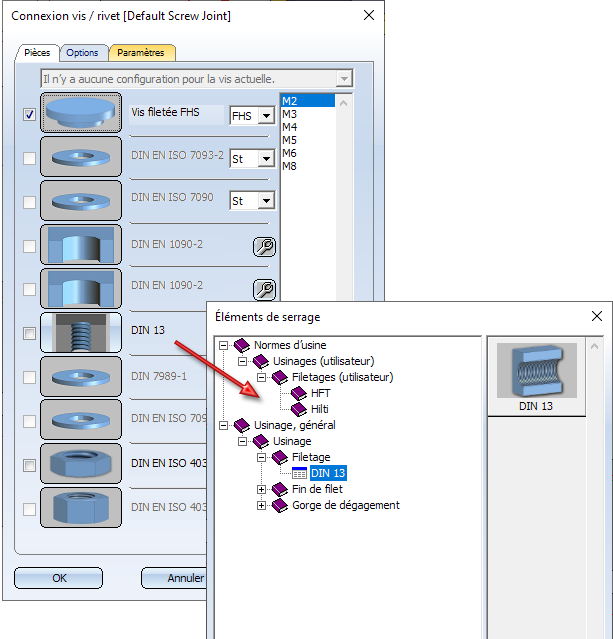Close the Connexion vis / rivet dialog
Screen dimensions: 613x639
369,15
